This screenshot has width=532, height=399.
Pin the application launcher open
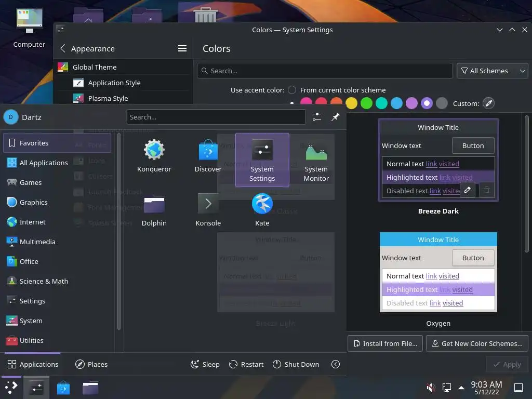coord(336,117)
